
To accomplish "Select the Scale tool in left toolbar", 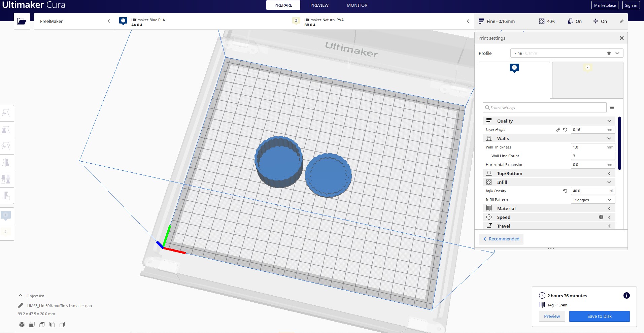I will tap(6, 130).
